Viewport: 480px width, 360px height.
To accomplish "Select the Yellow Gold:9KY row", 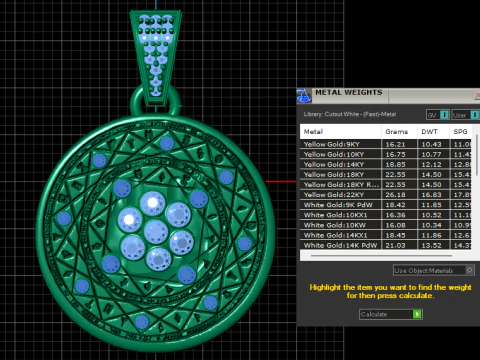I will (386, 144).
